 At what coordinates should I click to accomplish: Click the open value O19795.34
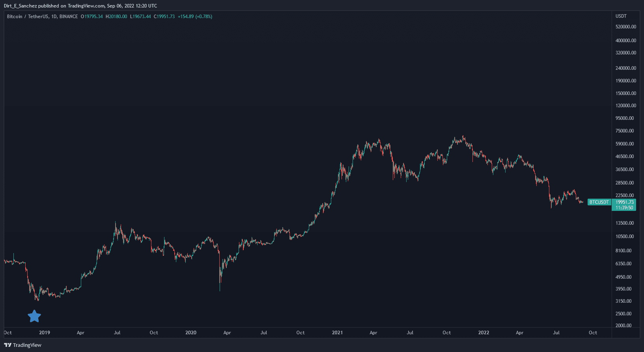pyautogui.click(x=91, y=17)
